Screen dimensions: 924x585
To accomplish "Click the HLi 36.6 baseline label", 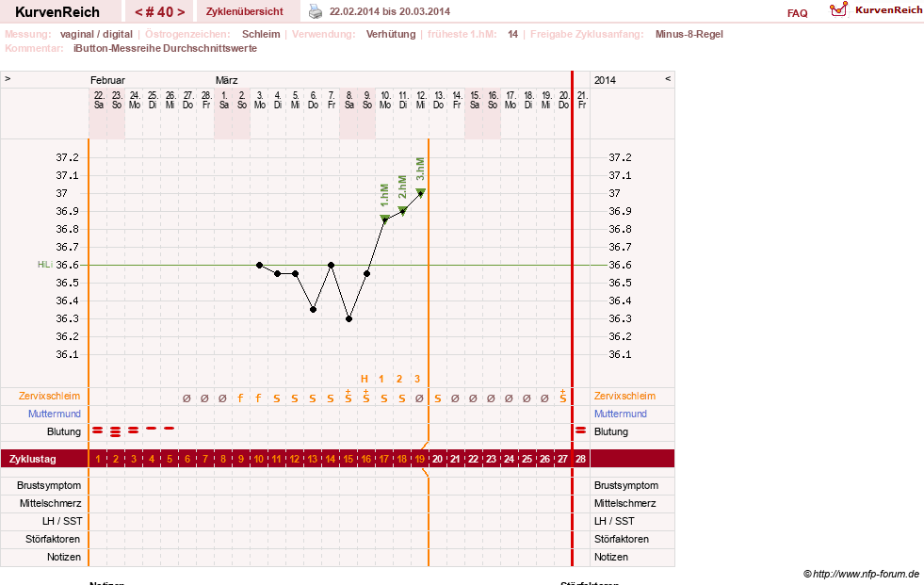I will (58, 265).
